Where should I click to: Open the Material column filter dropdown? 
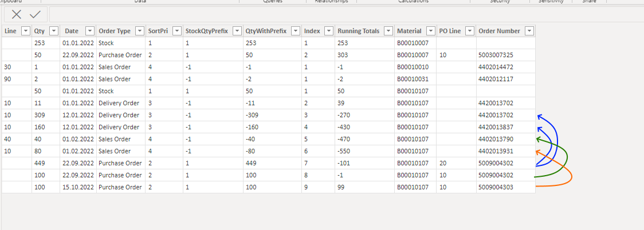[430, 31]
